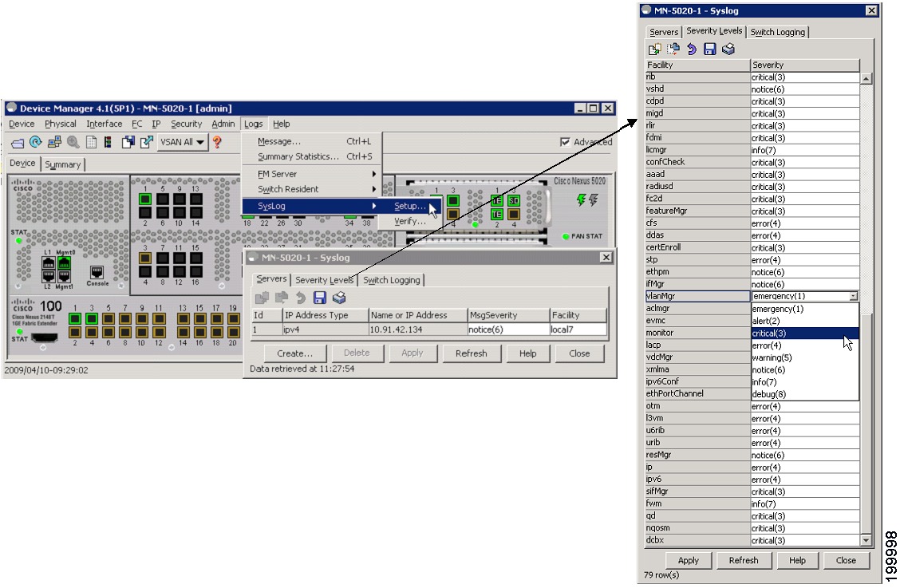Screen dimensions: 900x588
Task: Click the local7 facility cell
Action: 578,330
